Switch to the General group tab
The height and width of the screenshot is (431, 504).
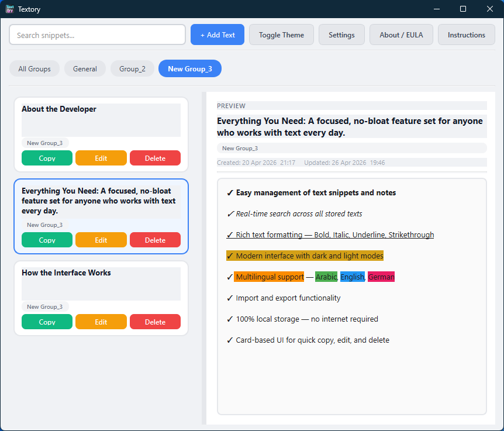pyautogui.click(x=85, y=69)
